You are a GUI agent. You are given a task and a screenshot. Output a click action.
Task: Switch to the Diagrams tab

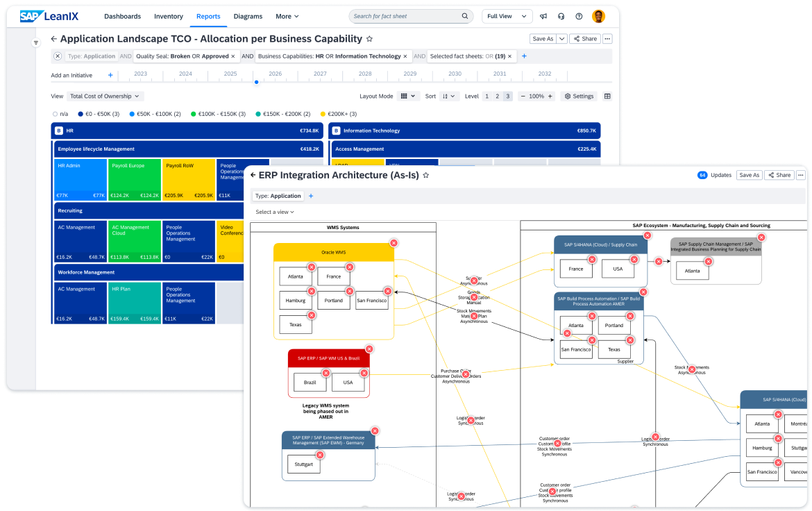248,16
